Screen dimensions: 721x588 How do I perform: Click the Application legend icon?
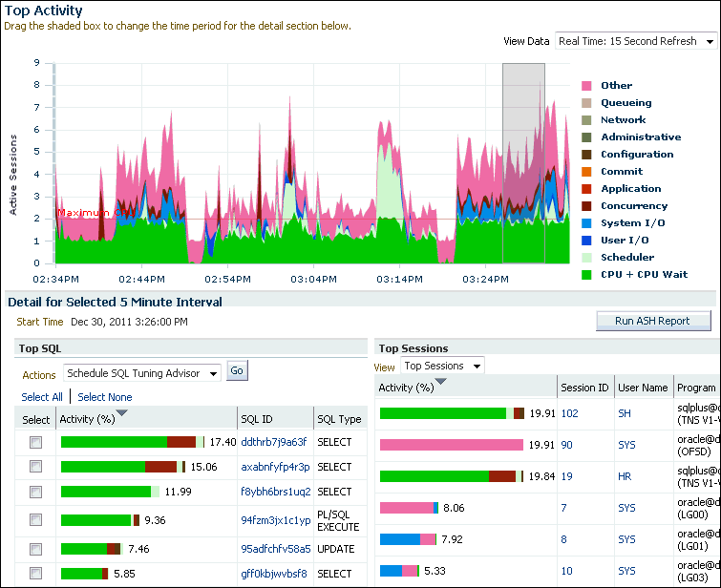pos(586,189)
